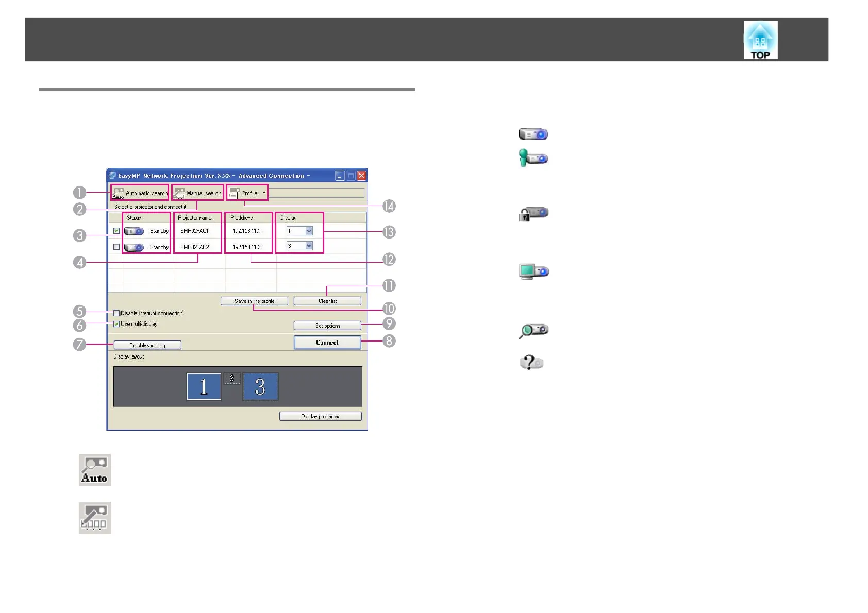Toggle the Use multi-display checkbox
The image size is (868, 613).
tap(116, 324)
